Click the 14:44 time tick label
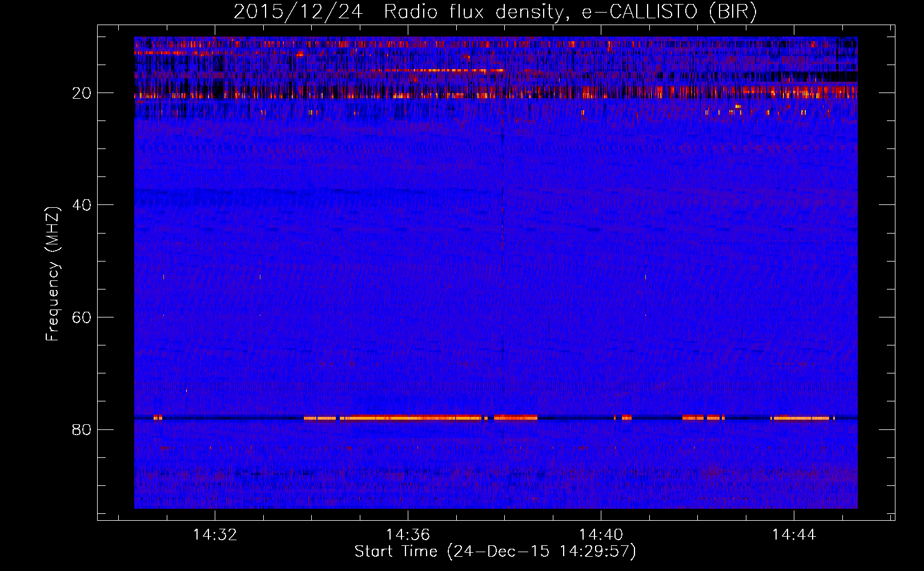The image size is (924, 571). point(794,535)
